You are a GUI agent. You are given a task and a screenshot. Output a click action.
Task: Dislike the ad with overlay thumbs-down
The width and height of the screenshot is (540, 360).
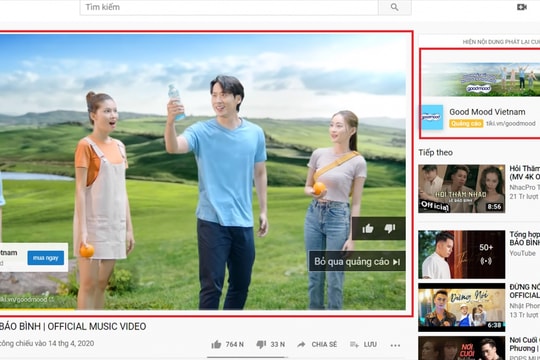point(390,228)
